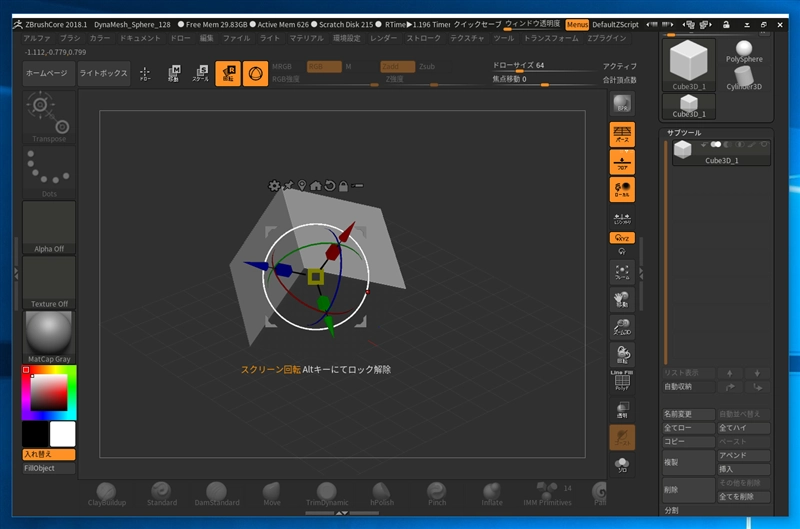The image size is (800, 529).
Task: Click the Rotate view icon in right shelf
Action: tap(622, 355)
